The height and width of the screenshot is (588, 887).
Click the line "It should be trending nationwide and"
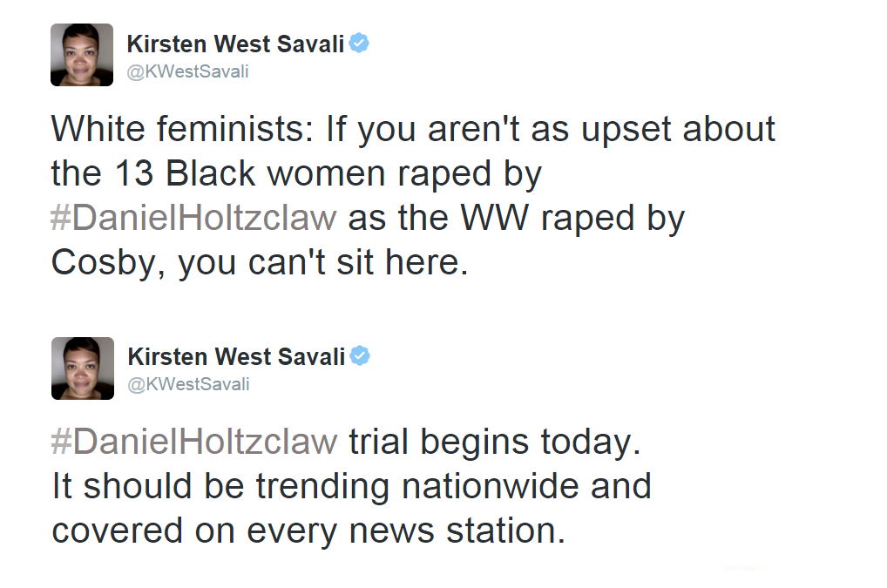point(352,486)
